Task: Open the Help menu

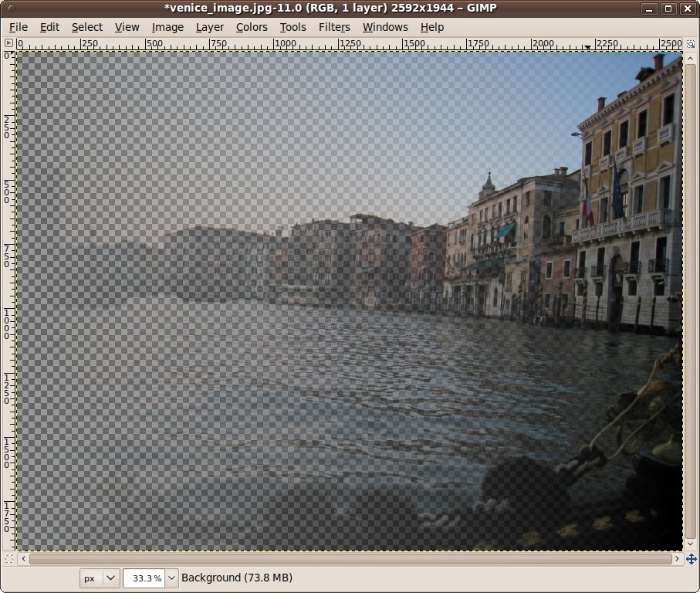Action: tap(432, 27)
